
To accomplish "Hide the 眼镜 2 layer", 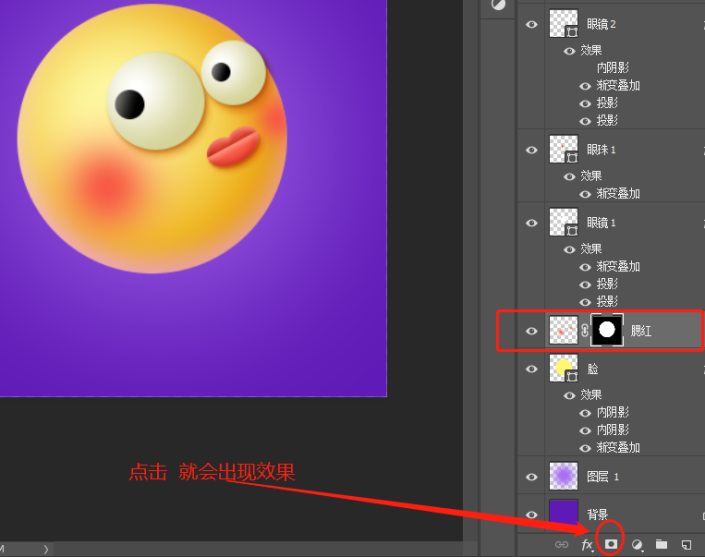I will pos(532,25).
